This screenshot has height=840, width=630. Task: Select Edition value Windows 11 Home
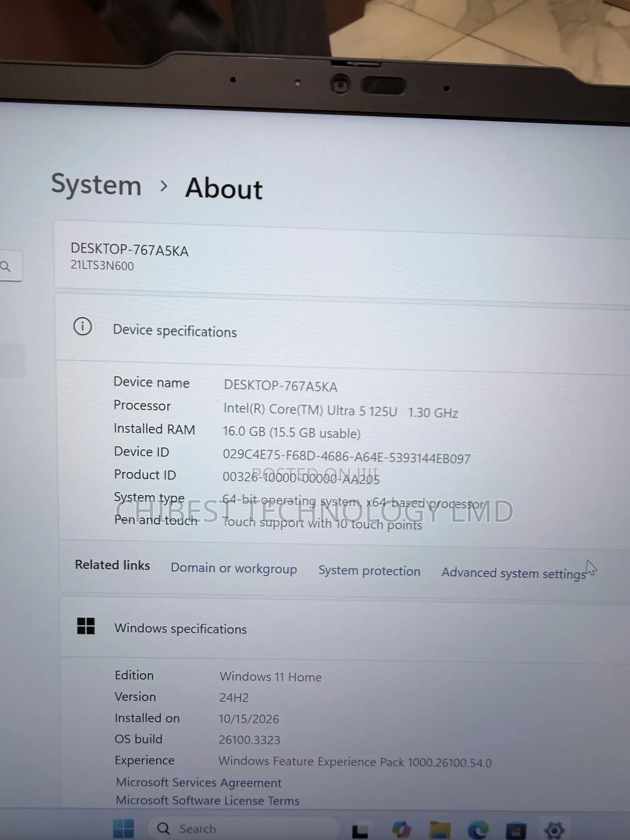271,677
